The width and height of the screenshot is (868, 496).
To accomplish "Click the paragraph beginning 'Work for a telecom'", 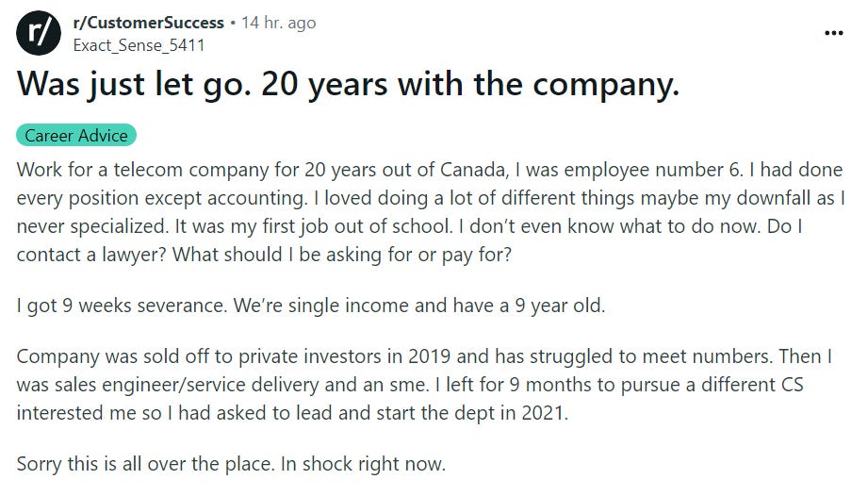I will (x=431, y=212).
